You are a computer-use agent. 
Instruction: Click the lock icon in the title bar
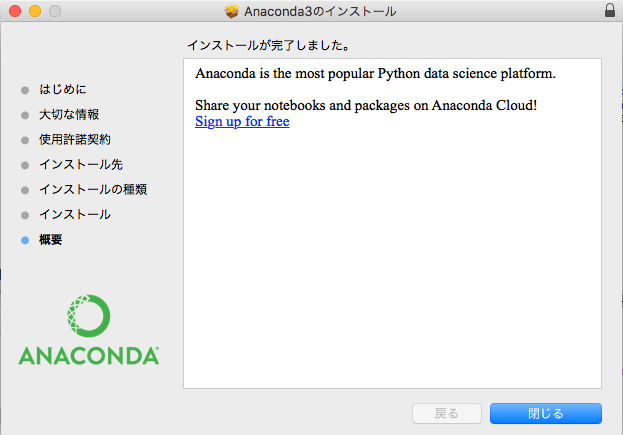click(x=610, y=11)
